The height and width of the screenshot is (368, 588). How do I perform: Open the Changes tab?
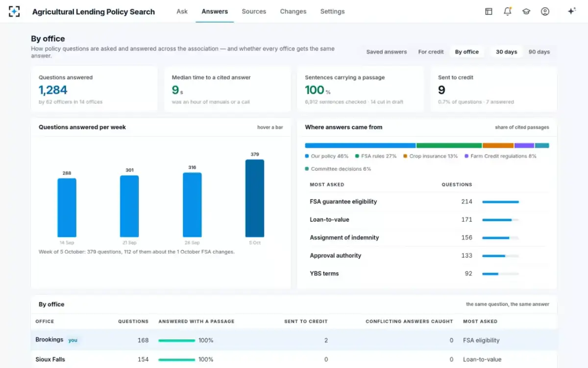(293, 11)
